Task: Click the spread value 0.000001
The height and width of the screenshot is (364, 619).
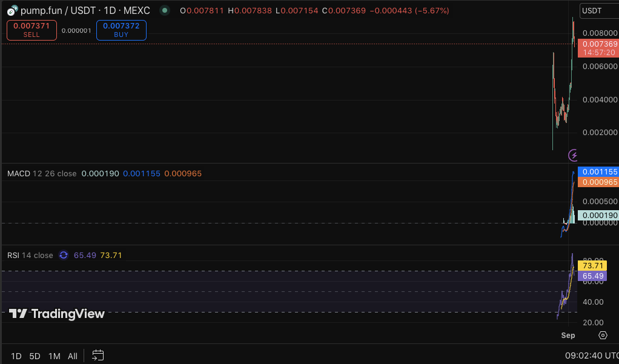Action: (x=76, y=30)
